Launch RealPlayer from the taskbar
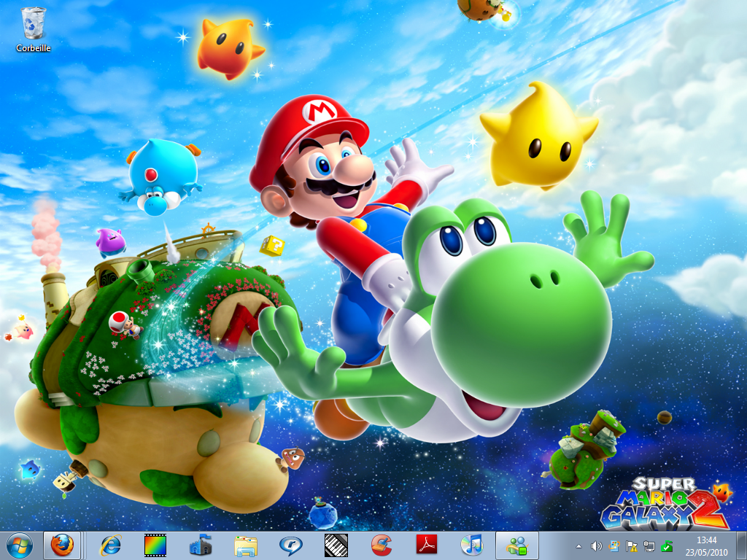This screenshot has width=747, height=560. pyautogui.click(x=290, y=545)
